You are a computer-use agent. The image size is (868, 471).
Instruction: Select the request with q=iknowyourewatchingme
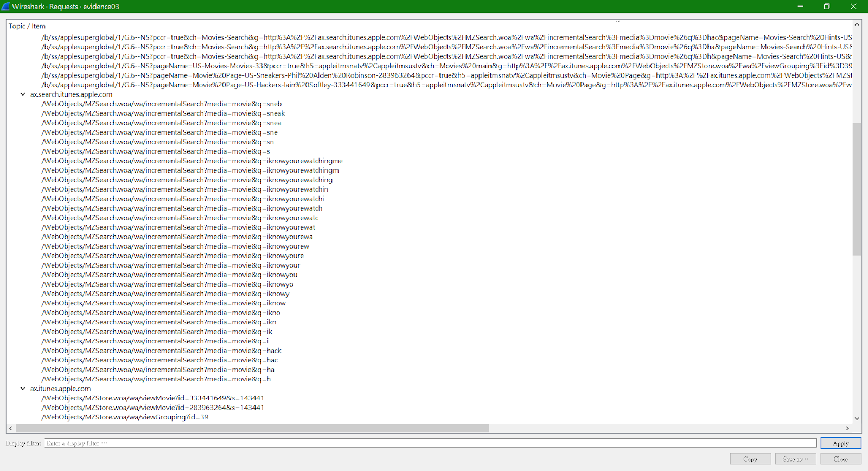tap(193, 161)
